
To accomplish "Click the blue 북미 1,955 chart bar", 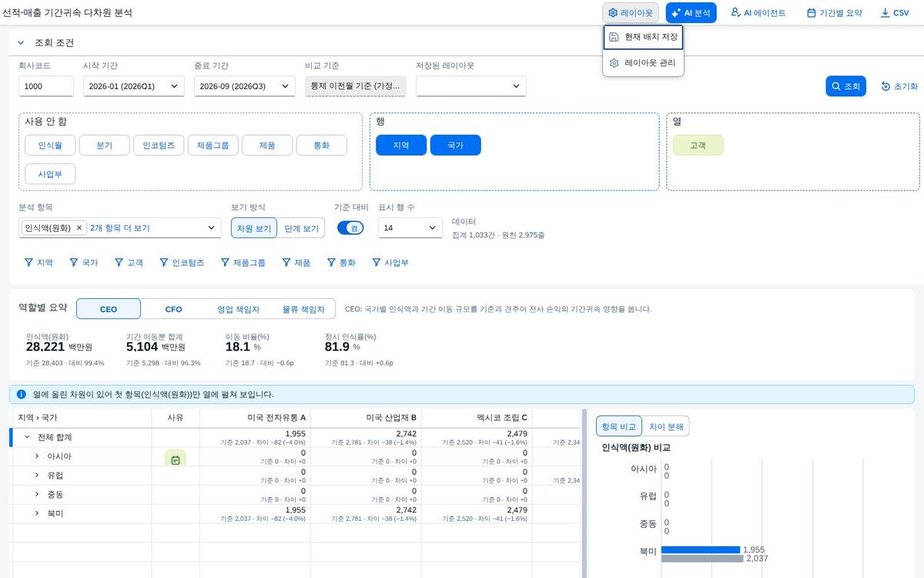I will coord(701,549).
